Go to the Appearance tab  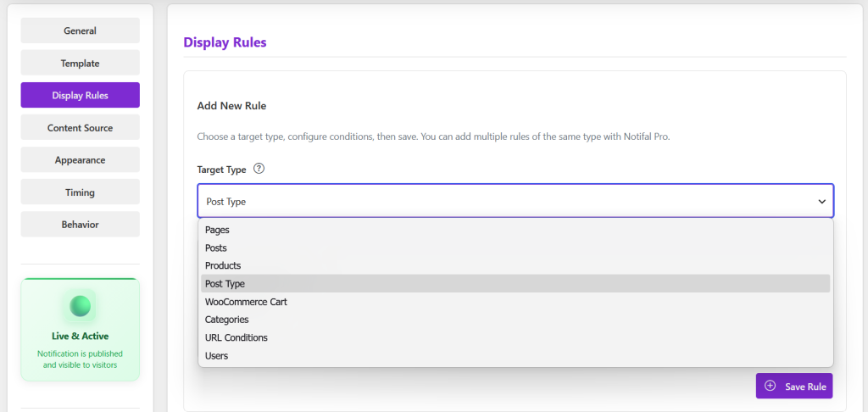pos(81,160)
